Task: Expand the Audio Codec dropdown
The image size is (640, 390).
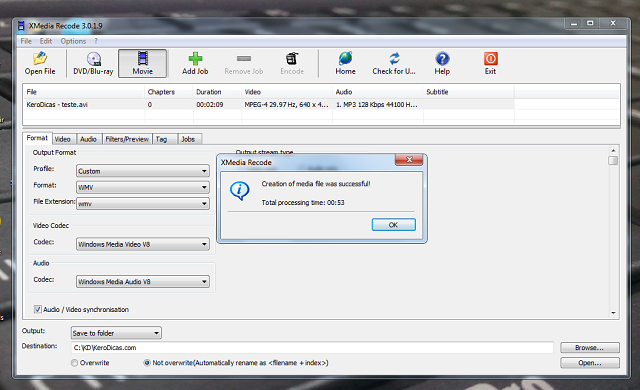Action: [143, 281]
